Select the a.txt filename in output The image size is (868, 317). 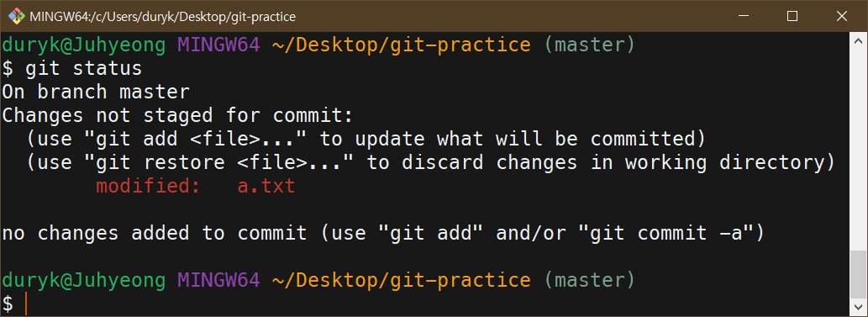tap(266, 186)
